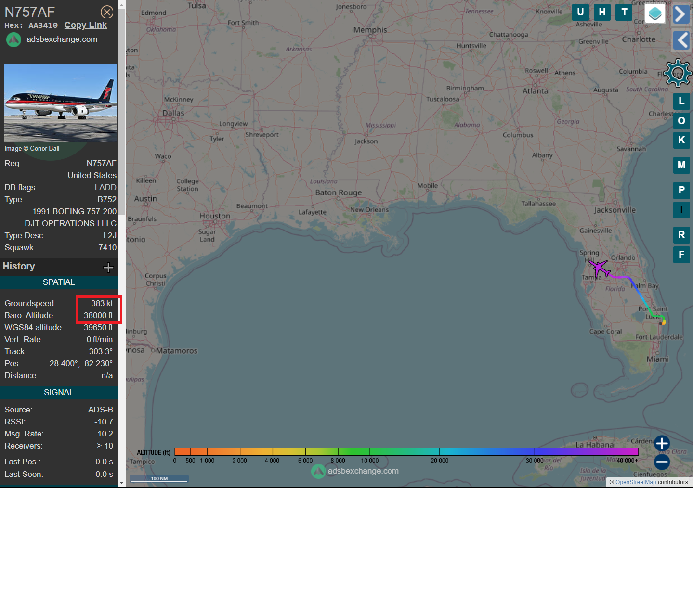Click the SIGNAL section header

[x=59, y=393]
